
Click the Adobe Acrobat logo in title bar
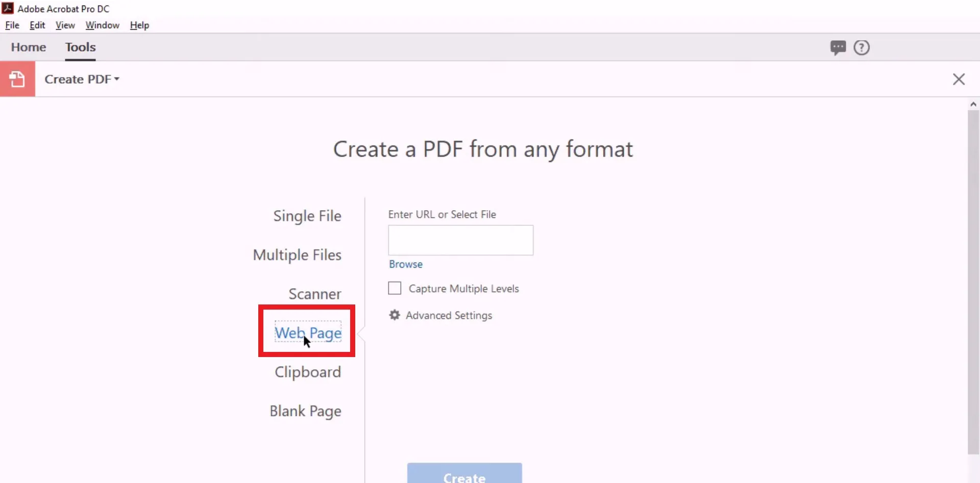[7, 8]
